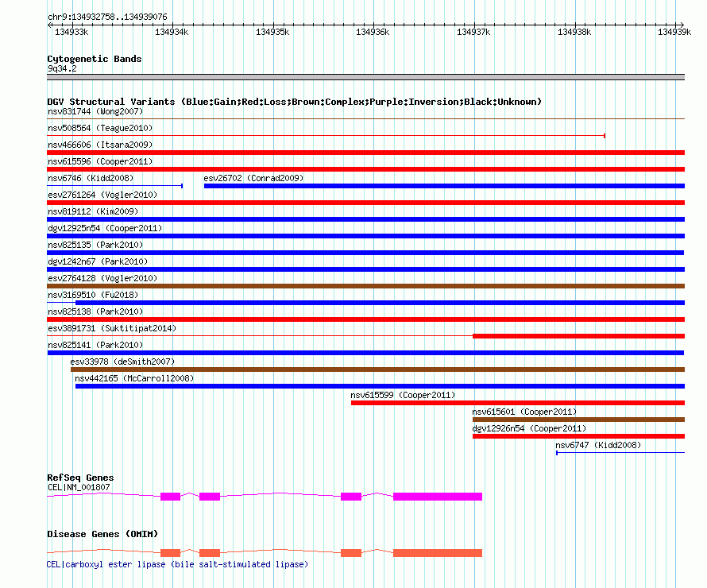
Task: Click the red bar under nsv615599
Action: [518, 403]
